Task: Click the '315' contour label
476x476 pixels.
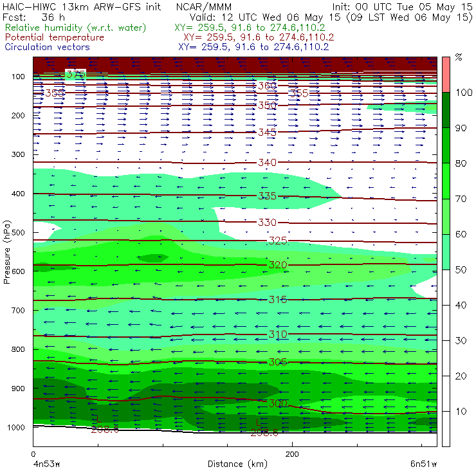Action: tap(278, 300)
